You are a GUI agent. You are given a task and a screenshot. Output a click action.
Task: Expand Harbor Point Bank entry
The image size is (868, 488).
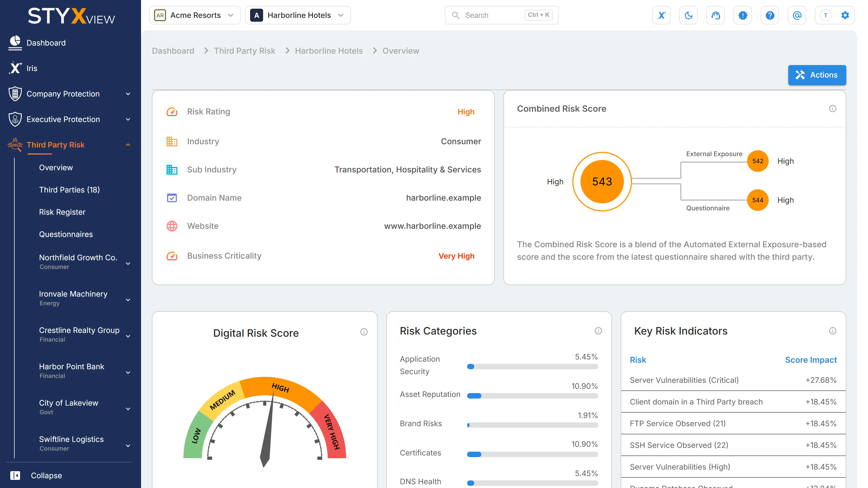tap(128, 373)
